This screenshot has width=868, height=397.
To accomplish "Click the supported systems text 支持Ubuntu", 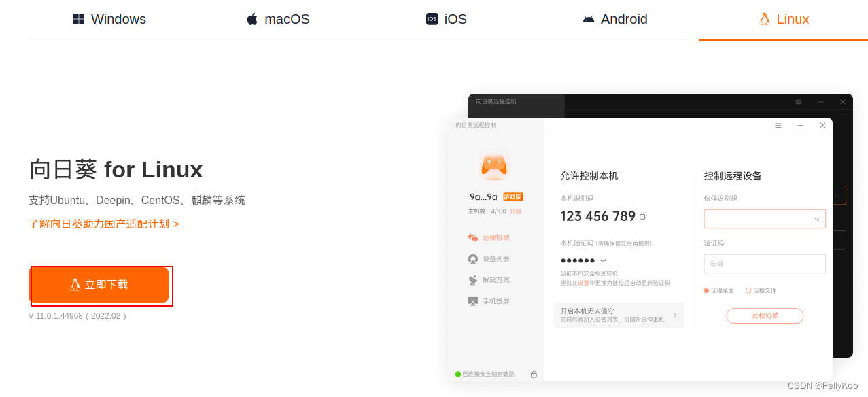I will tap(137, 200).
